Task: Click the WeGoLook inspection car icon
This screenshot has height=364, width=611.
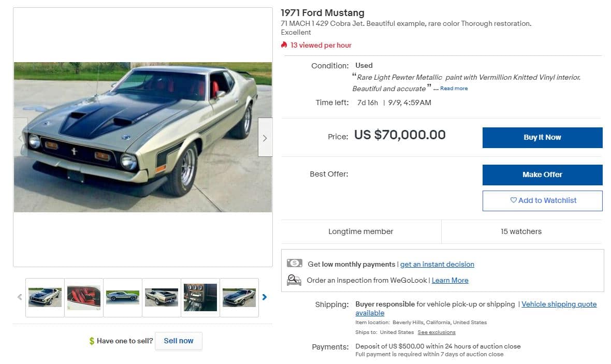Action: click(x=294, y=280)
